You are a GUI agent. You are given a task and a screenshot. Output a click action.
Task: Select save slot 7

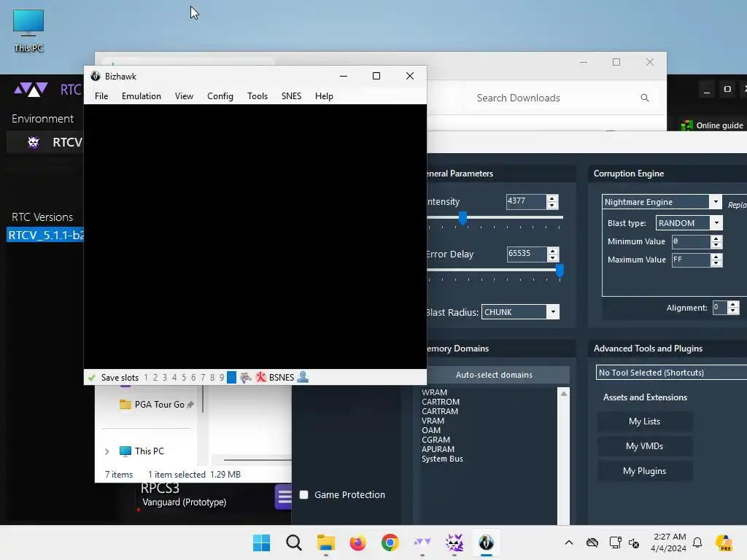[x=203, y=378]
